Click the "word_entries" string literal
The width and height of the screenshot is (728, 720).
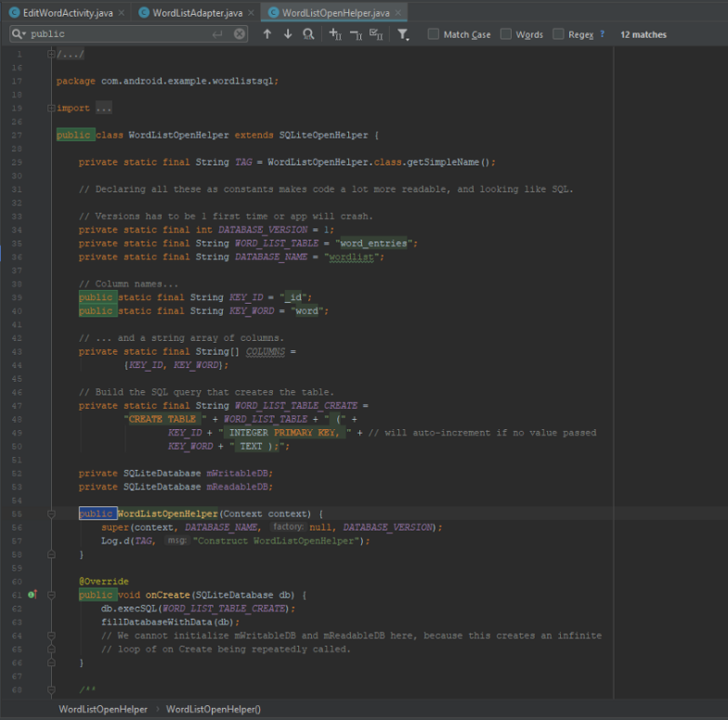pos(373,243)
